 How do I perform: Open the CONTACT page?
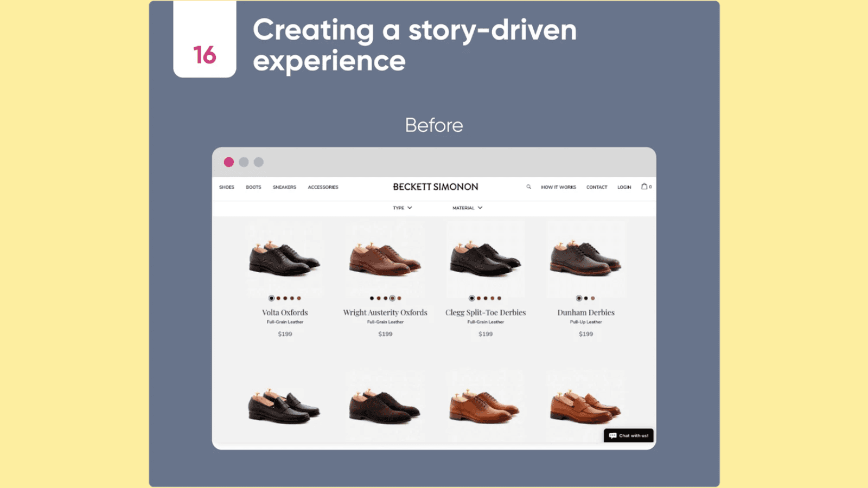pyautogui.click(x=597, y=187)
